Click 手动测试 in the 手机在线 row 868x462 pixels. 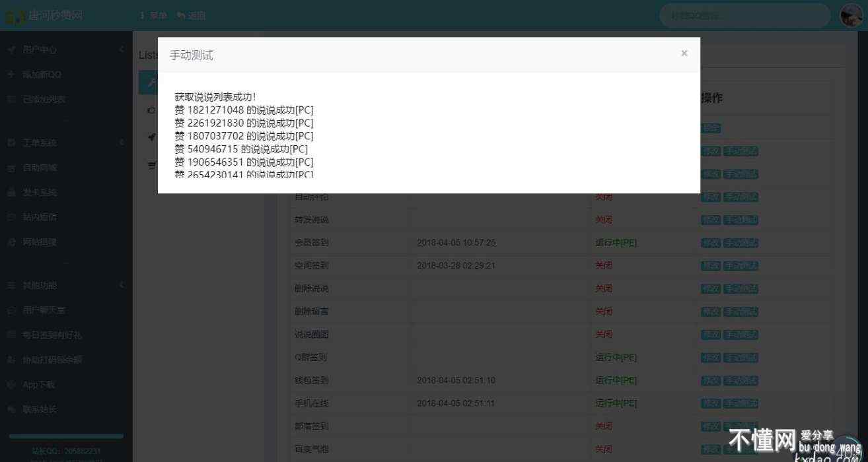(x=741, y=403)
